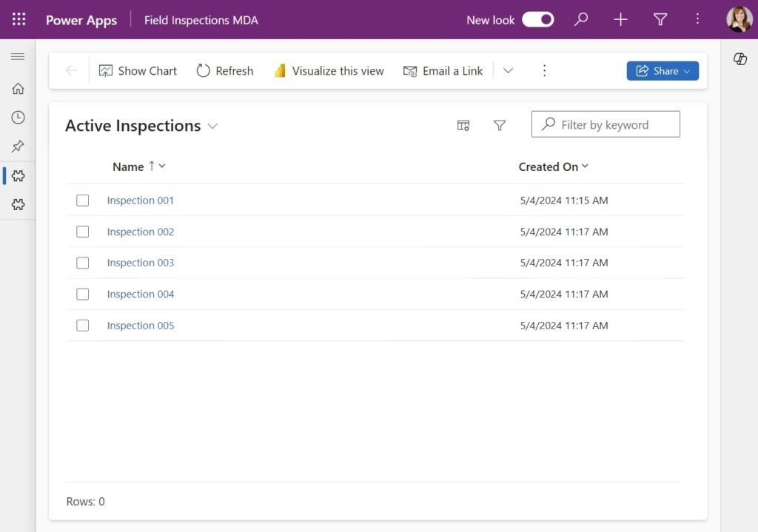The height and width of the screenshot is (532, 758).
Task: Go to Home in the sidebar
Action: point(18,89)
